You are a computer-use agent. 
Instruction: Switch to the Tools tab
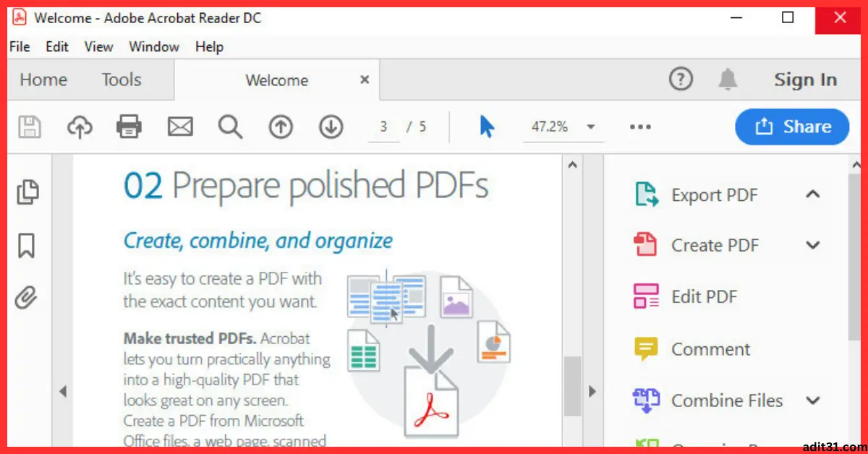point(122,80)
